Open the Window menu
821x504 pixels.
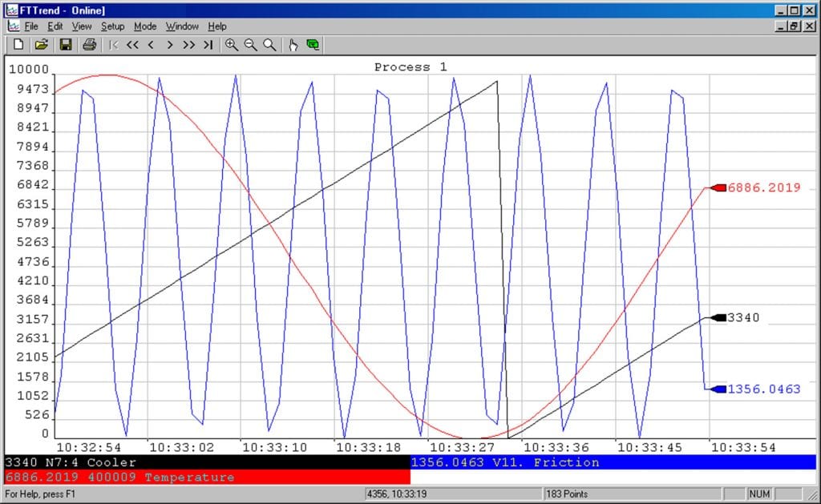(182, 26)
